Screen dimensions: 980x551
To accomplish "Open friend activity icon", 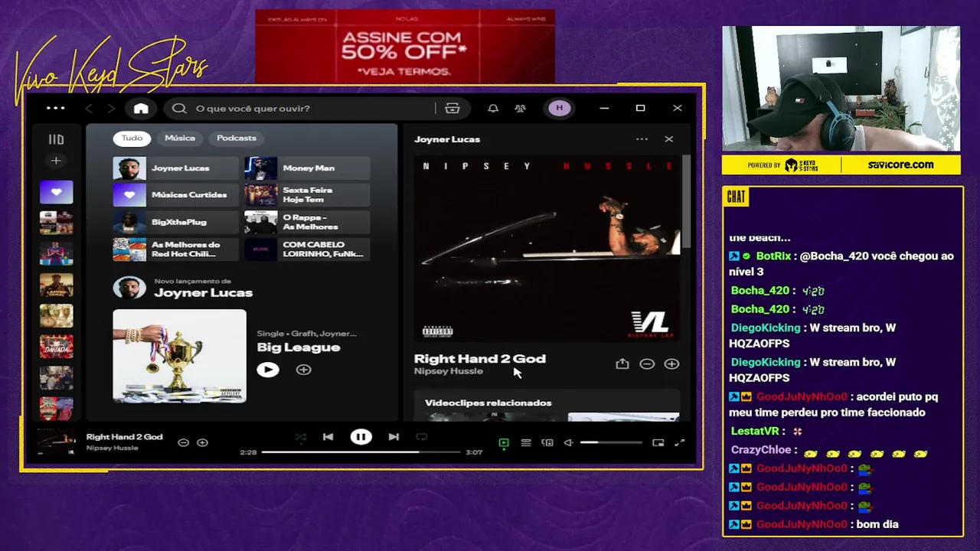I will [x=521, y=109].
